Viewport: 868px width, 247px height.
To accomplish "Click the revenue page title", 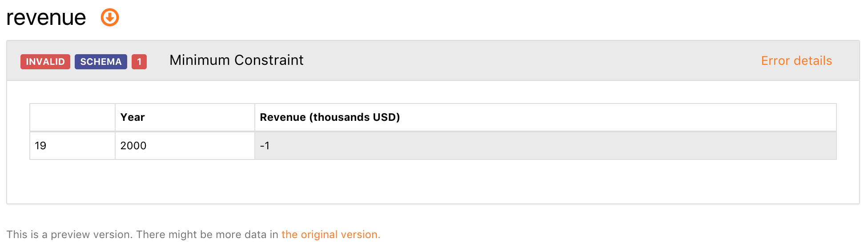I will coord(46,18).
